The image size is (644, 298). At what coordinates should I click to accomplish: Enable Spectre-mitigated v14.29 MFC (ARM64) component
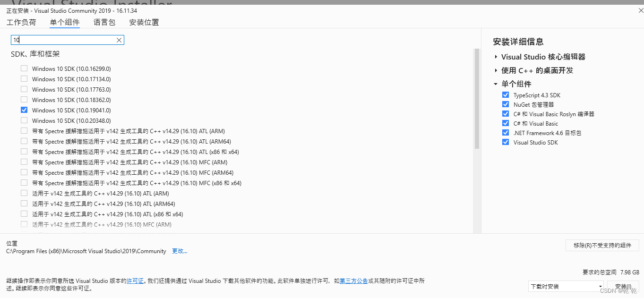pos(24,172)
